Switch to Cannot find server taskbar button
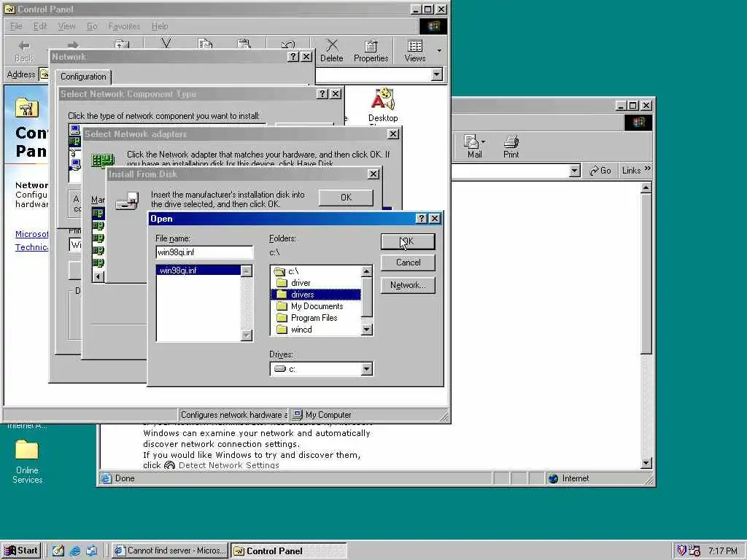The width and height of the screenshot is (747, 560). click(x=170, y=551)
